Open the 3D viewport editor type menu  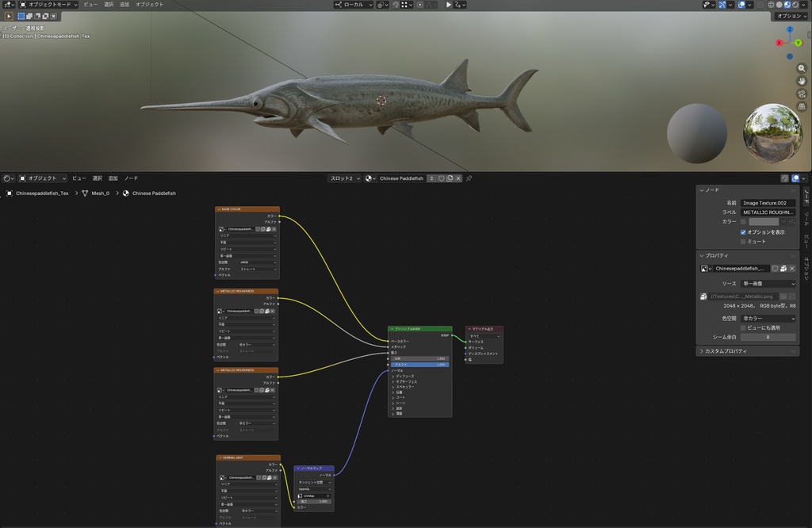click(x=9, y=4)
